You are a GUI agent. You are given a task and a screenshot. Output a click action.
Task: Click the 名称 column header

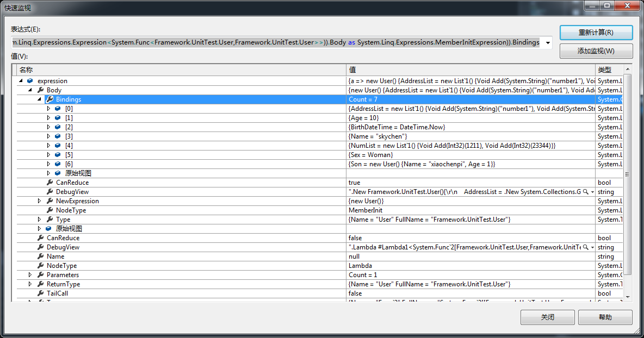(x=179, y=70)
